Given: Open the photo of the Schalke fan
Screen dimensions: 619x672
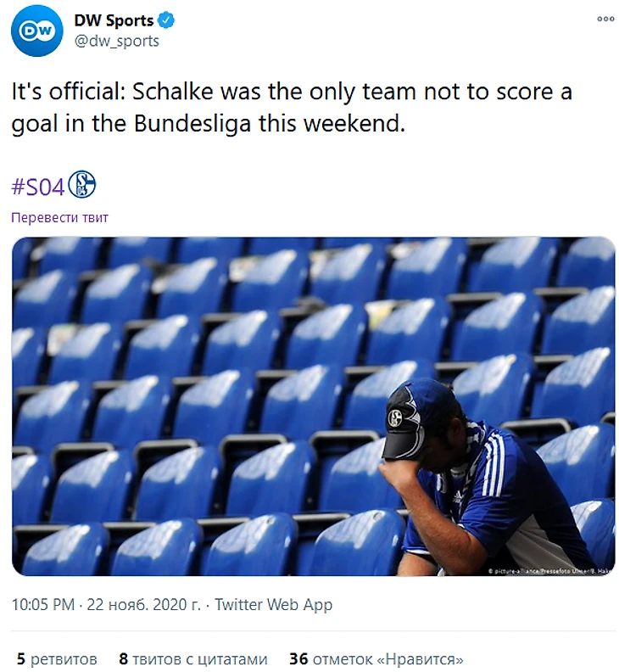Looking at the screenshot, I should pyautogui.click(x=313, y=406).
